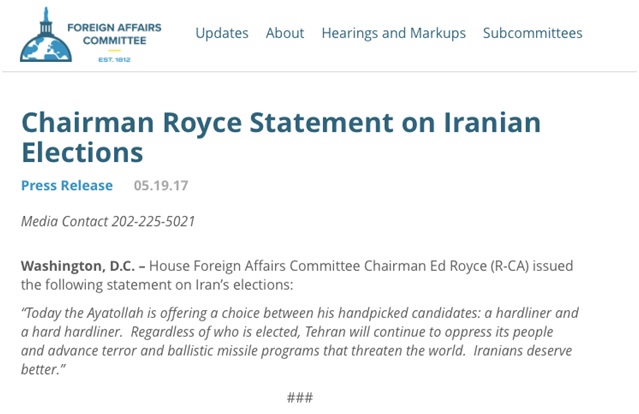Click the Media Contact phone number
639x414 pixels.
coord(152,221)
